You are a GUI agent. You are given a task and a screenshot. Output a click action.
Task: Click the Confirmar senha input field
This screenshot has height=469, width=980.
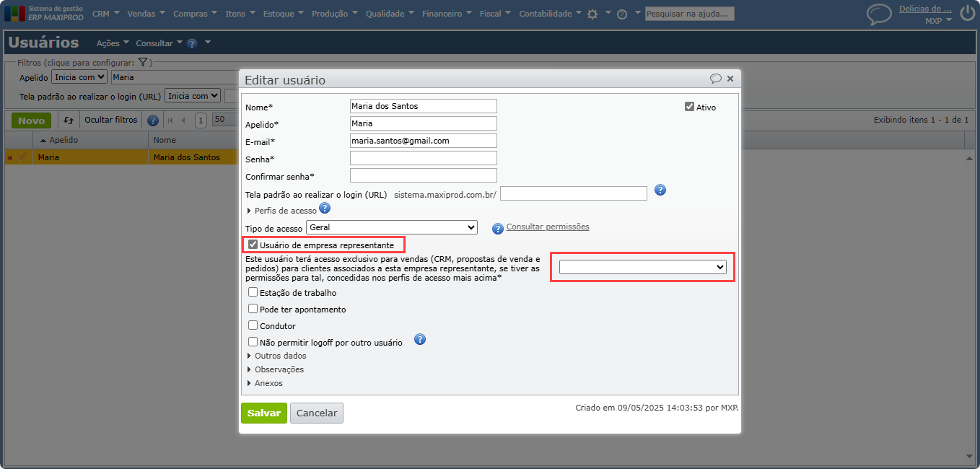tap(424, 175)
